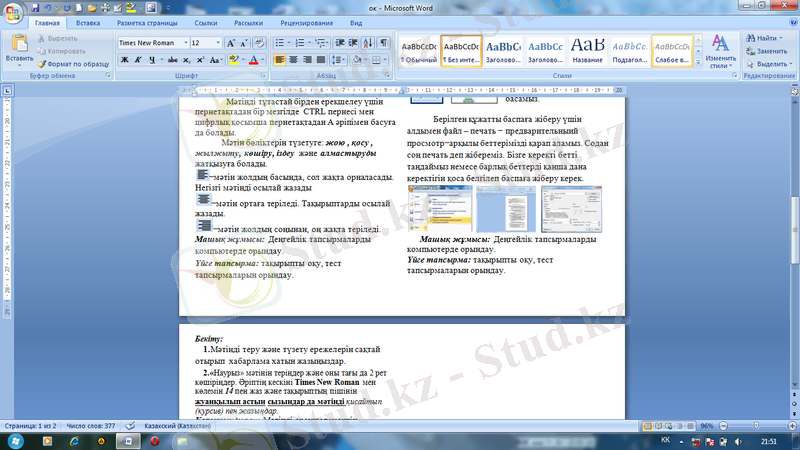The height and width of the screenshot is (450, 800).
Task: Open the Разметка страницы tab
Action: [x=147, y=22]
